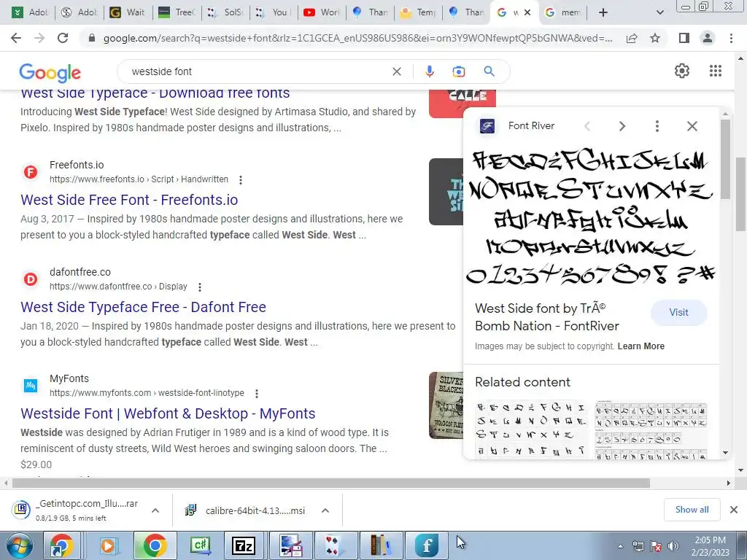Screen dimensions: 747x560
Task: Open volume control in system tray
Action: click(673, 546)
